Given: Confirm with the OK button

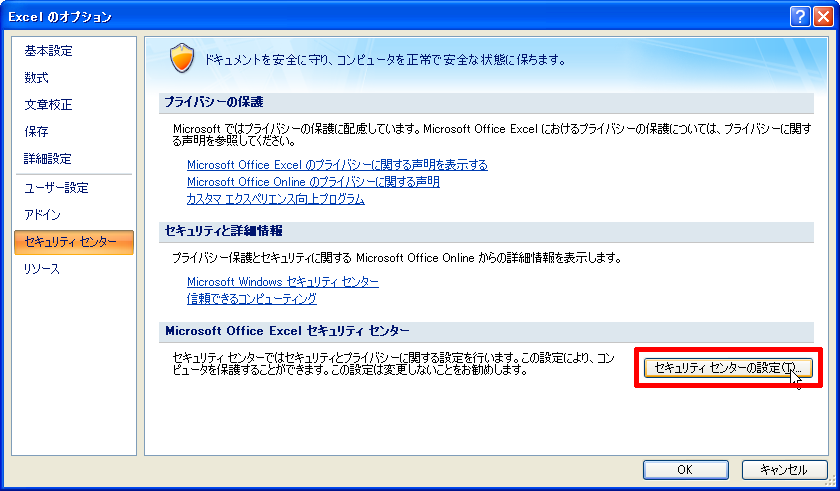Looking at the screenshot, I should point(686,470).
